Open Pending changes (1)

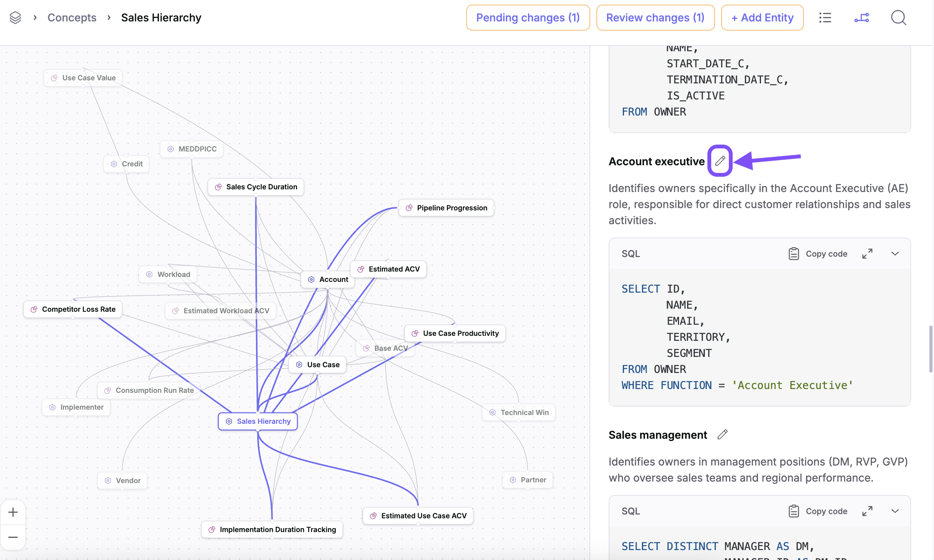click(528, 18)
